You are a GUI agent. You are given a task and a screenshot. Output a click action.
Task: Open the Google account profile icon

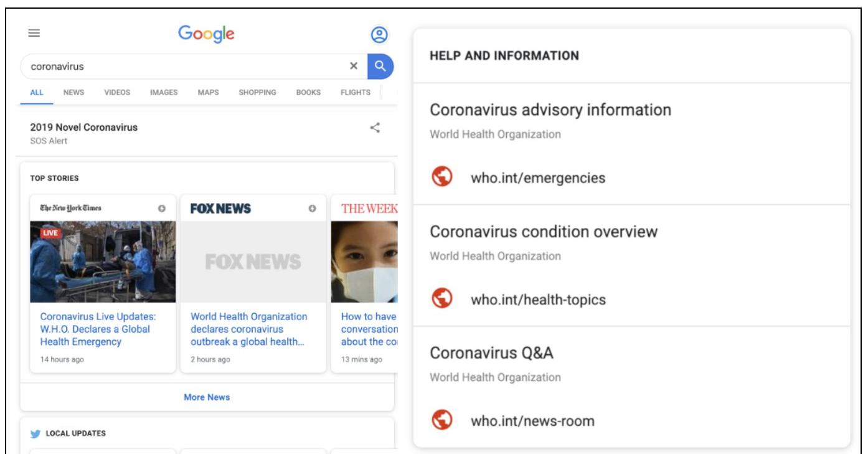coord(379,35)
